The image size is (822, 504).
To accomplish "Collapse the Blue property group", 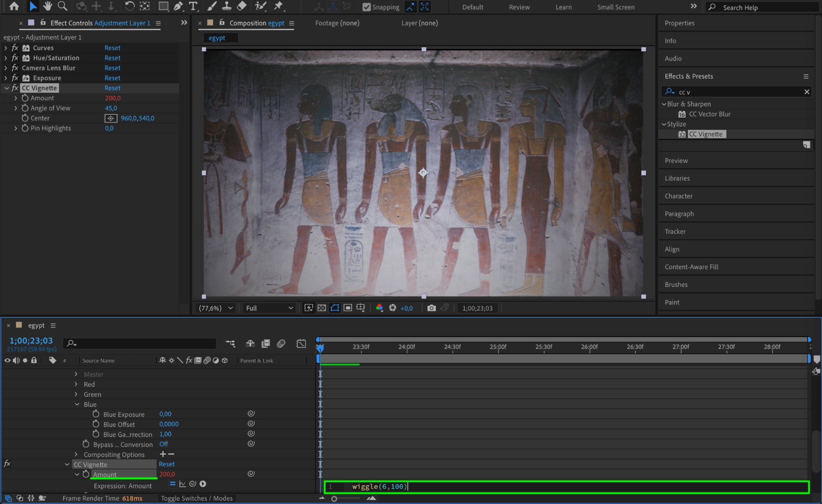I will pyautogui.click(x=77, y=404).
